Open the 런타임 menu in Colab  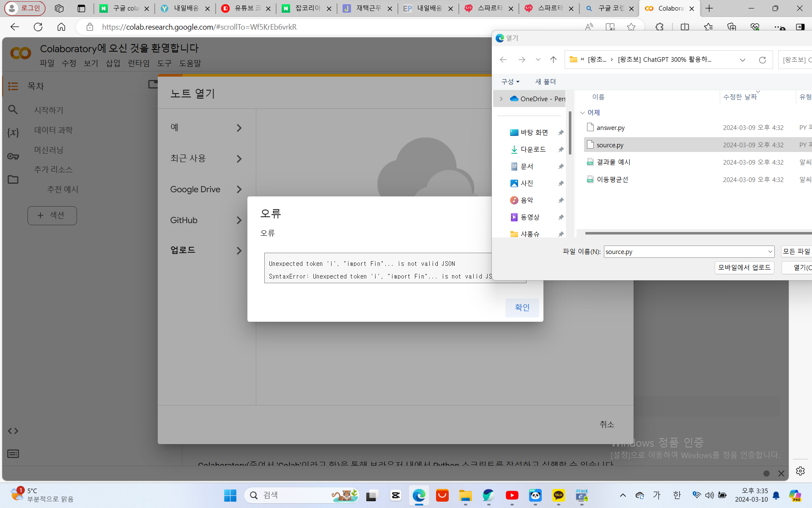[x=139, y=63]
